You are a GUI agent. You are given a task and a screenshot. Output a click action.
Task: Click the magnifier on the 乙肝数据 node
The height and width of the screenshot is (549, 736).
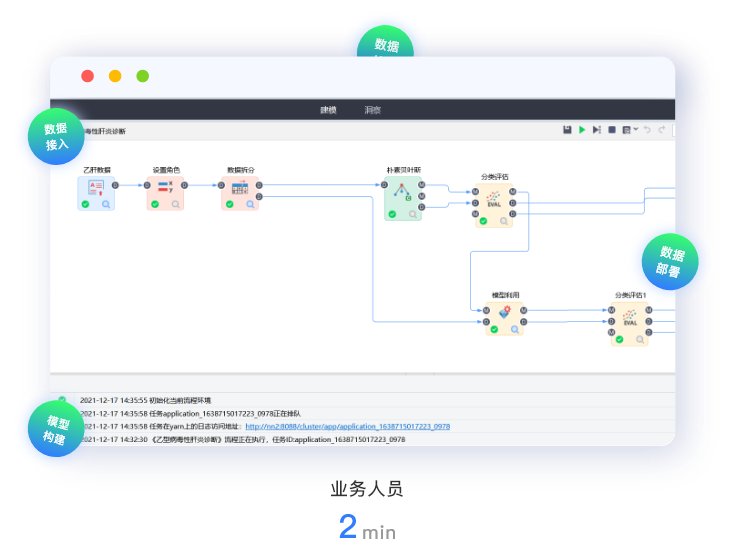pyautogui.click(x=106, y=204)
